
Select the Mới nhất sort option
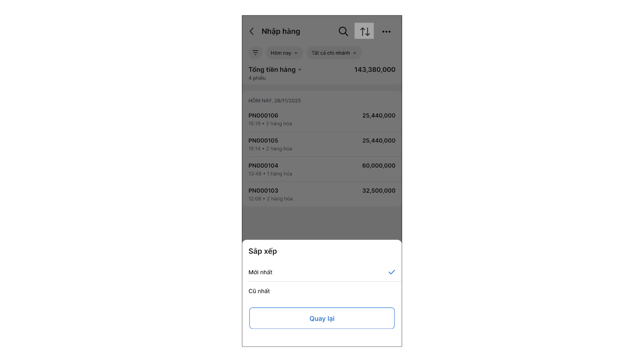pyautogui.click(x=261, y=272)
